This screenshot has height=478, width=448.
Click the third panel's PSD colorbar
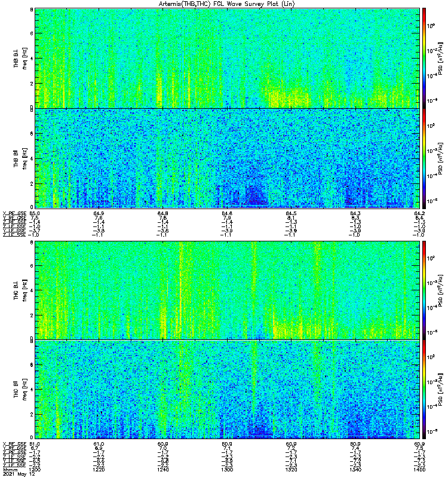coord(424,290)
